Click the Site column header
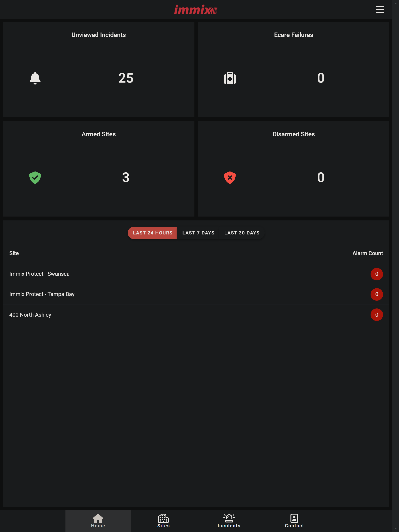Screen dimensions: 399x532 [x=14, y=253]
